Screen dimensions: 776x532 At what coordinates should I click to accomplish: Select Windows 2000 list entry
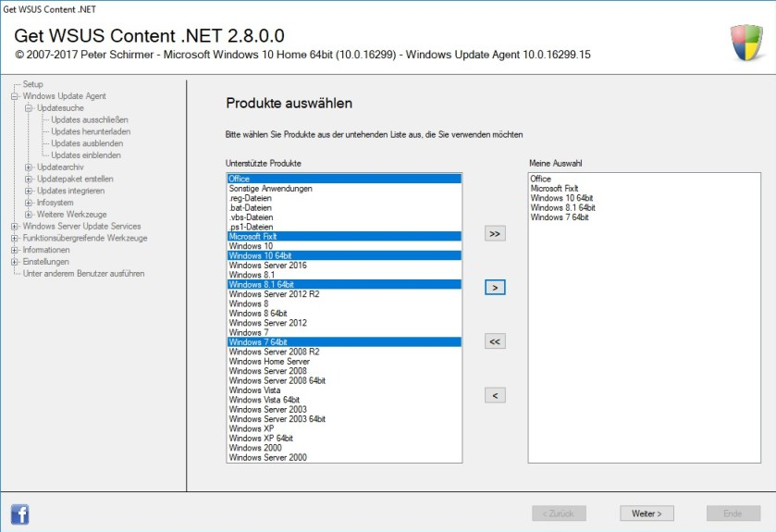tap(344, 448)
